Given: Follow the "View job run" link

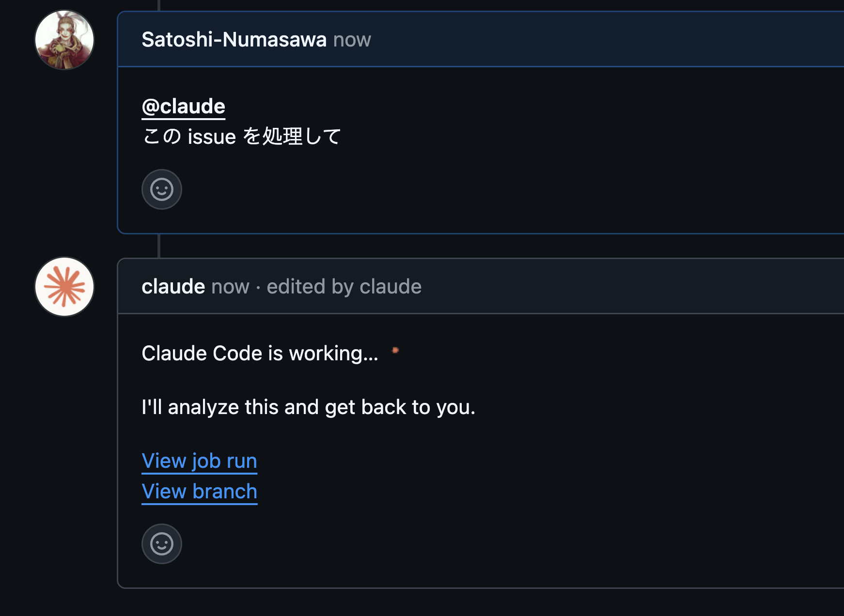Looking at the screenshot, I should click(x=199, y=461).
